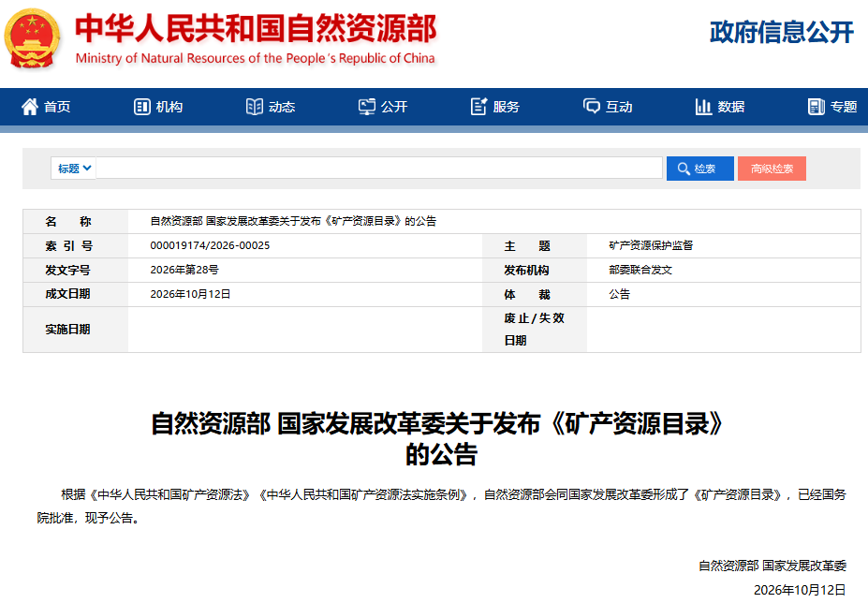This screenshot has width=868, height=603.
Task: Open the 动态 menu item
Action: coord(271,107)
